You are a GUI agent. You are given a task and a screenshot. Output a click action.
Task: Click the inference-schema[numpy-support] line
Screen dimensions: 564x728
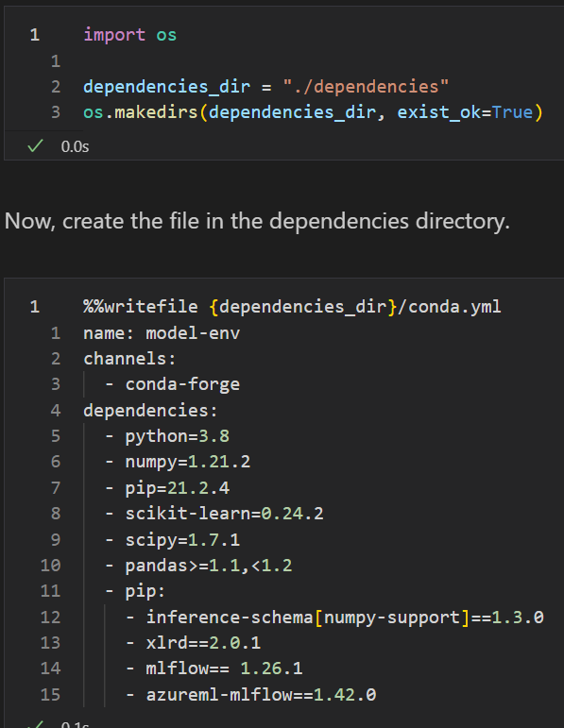point(345,617)
